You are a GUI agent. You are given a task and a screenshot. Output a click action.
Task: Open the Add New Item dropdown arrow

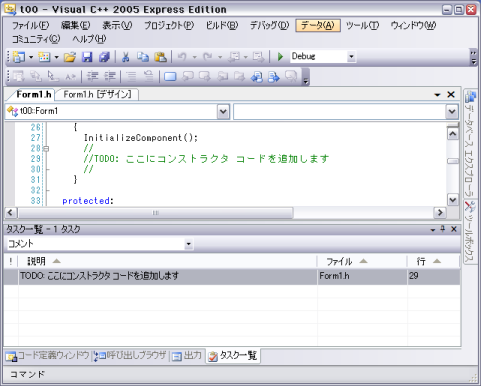click(x=56, y=57)
